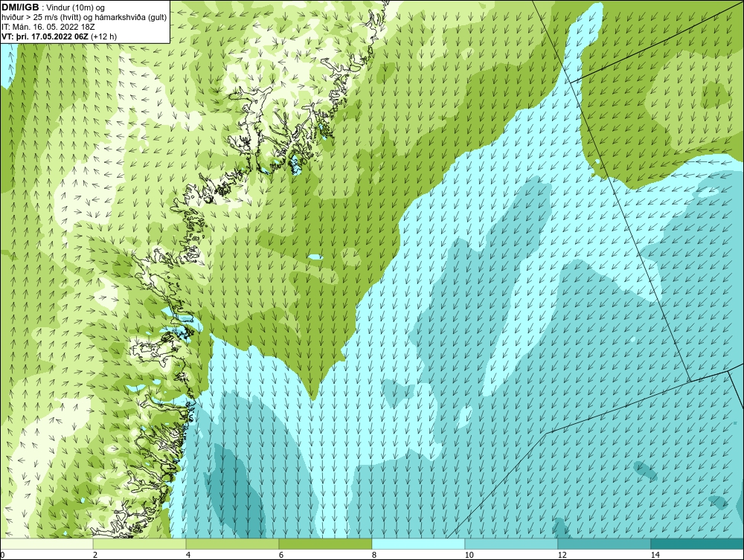Click the legend label 8
This screenshot has width=744, height=560.
[374, 555]
